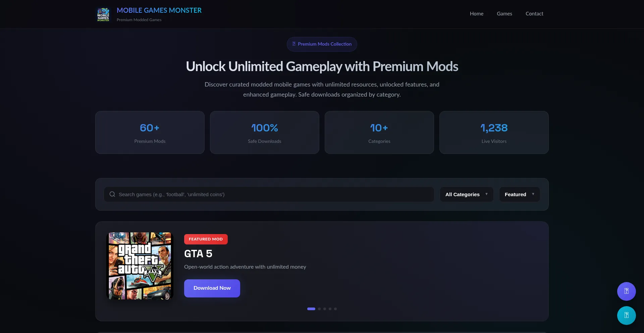Open the All Categories dropdown

pos(466,195)
